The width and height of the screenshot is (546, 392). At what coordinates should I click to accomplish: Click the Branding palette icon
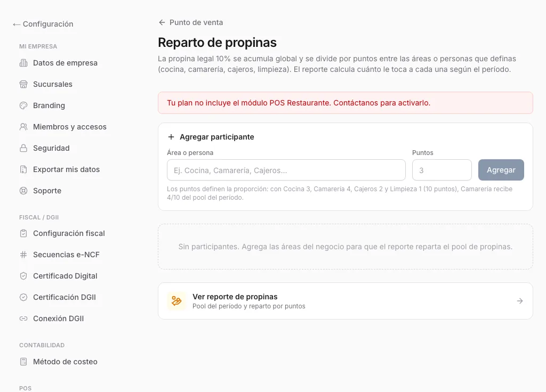(23, 105)
